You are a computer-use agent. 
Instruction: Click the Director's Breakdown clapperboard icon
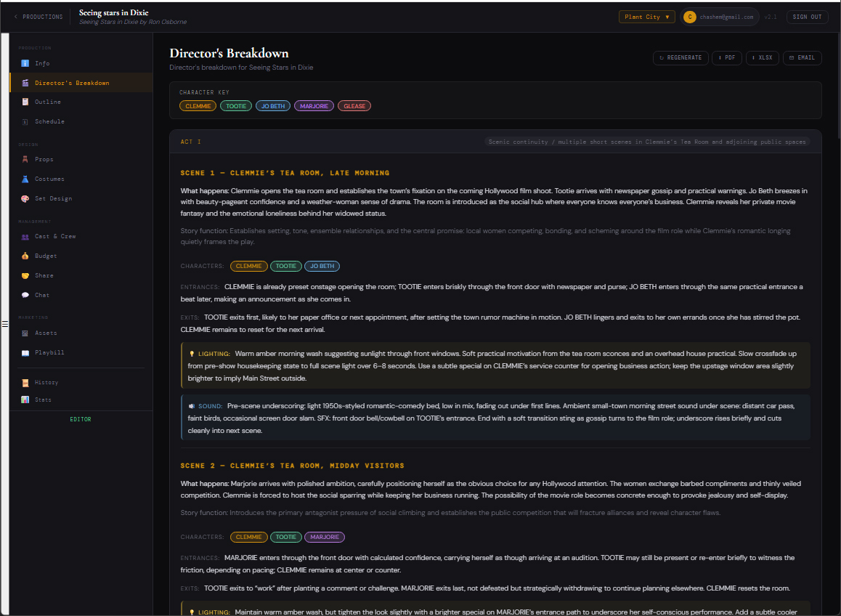(25, 83)
